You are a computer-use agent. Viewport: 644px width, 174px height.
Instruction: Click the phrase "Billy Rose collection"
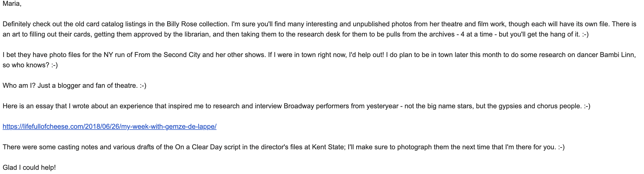click(197, 24)
